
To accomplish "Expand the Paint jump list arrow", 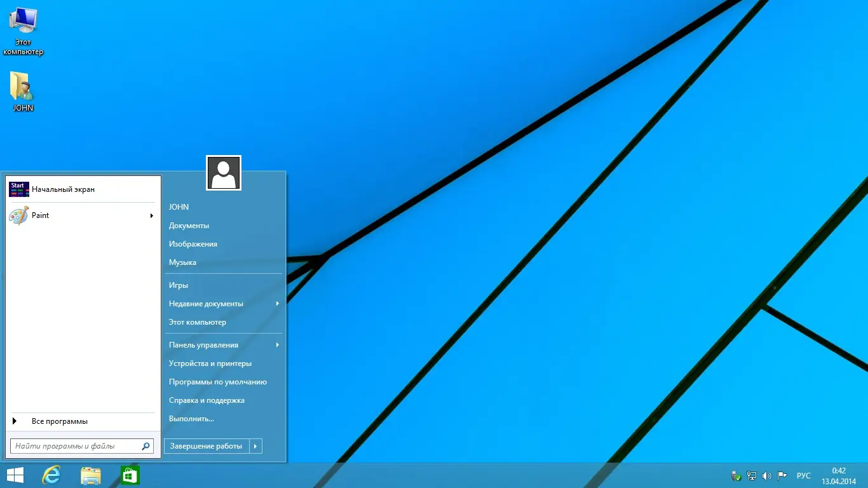I will tap(152, 215).
